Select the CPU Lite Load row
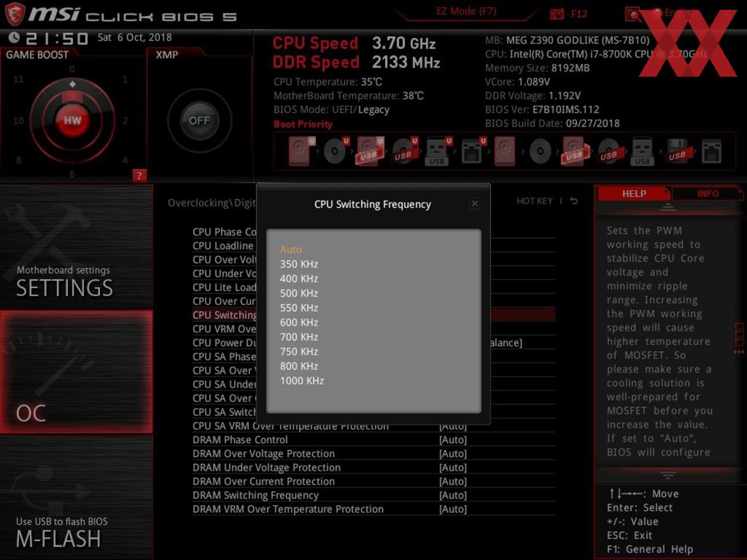 tap(224, 287)
